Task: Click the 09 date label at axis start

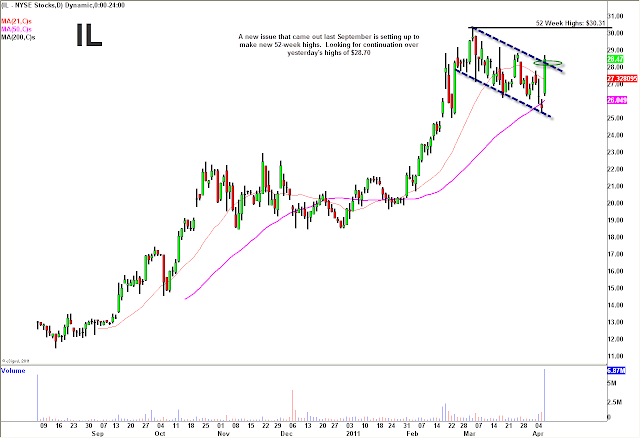Action: pos(43,425)
